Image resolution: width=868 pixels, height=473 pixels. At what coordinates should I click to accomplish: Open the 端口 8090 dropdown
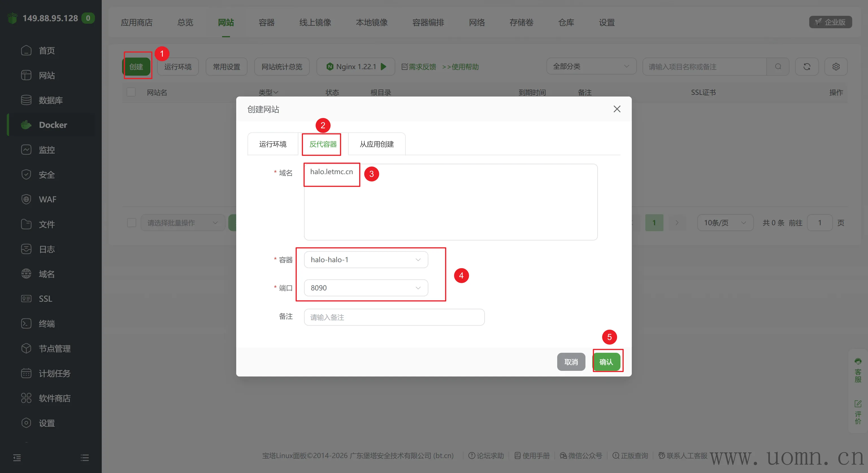pyautogui.click(x=366, y=288)
